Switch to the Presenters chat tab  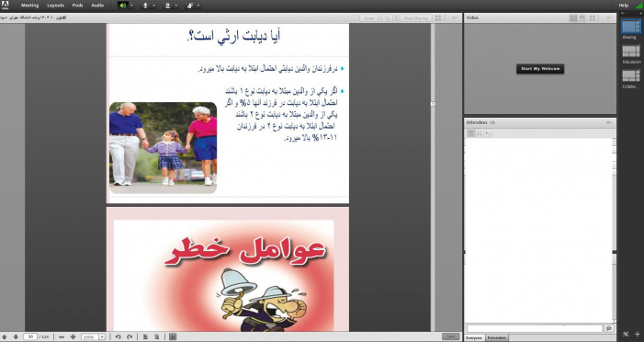pyautogui.click(x=497, y=338)
